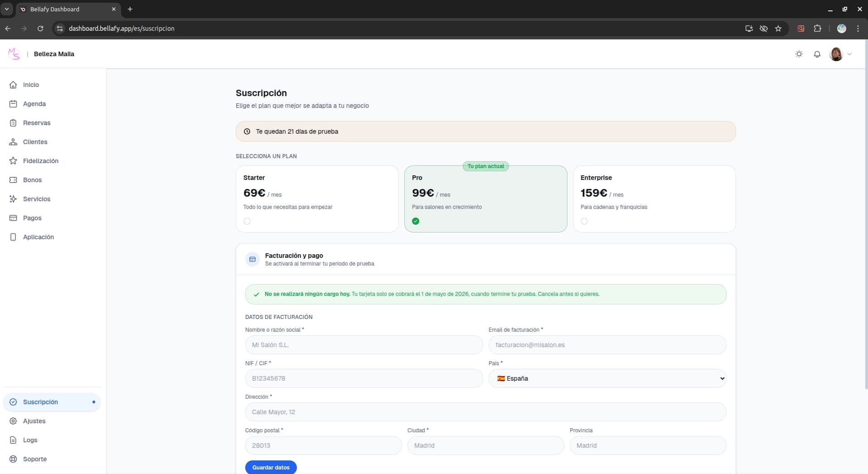Open Fidelización via the star icon
The width and height of the screenshot is (868, 474).
point(13,161)
